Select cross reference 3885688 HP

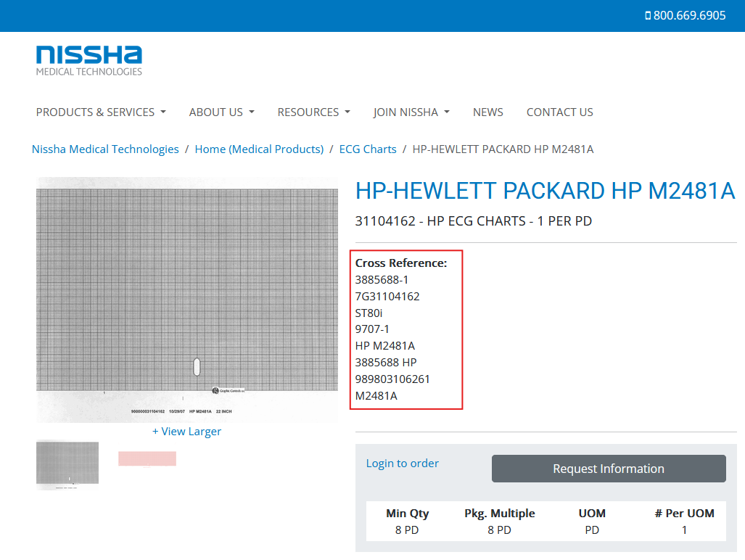point(386,363)
